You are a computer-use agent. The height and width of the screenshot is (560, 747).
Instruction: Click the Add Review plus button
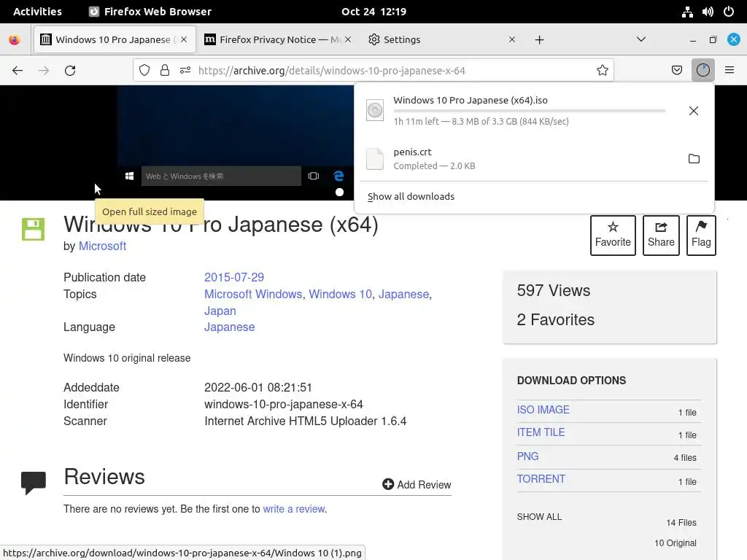(x=417, y=484)
